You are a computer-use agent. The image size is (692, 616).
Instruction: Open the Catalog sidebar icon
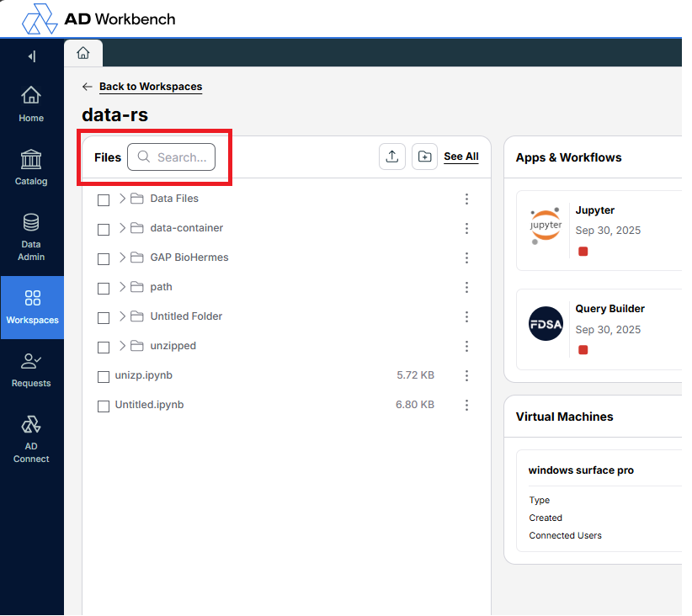click(31, 167)
